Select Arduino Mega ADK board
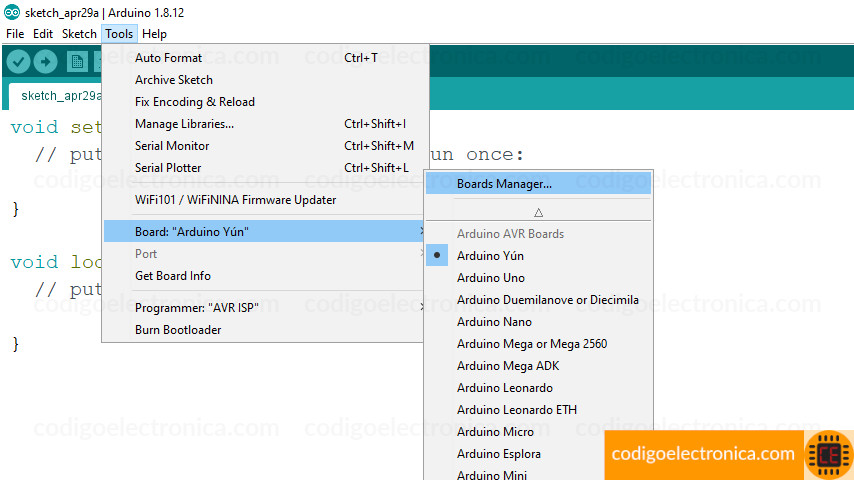The width and height of the screenshot is (854, 480). [538, 366]
